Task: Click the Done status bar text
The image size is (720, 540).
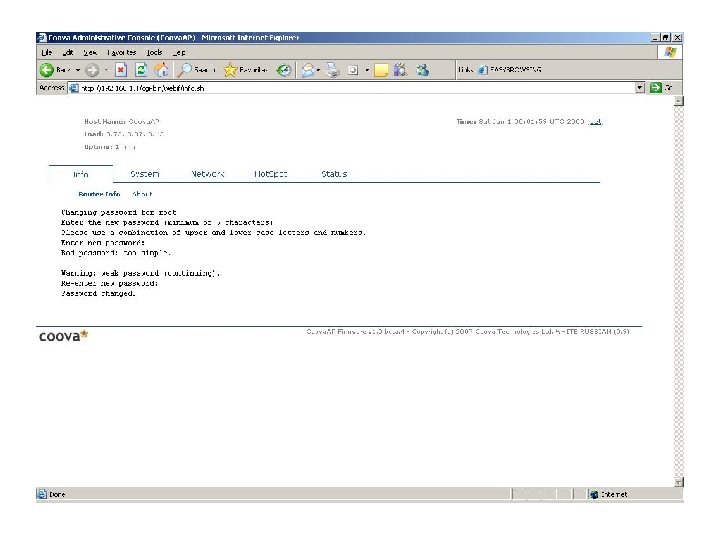Action: [57, 495]
